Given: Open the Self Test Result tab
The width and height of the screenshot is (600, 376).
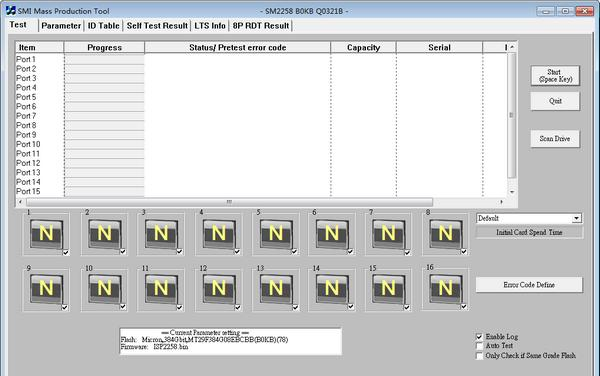Looking at the screenshot, I should point(157,26).
